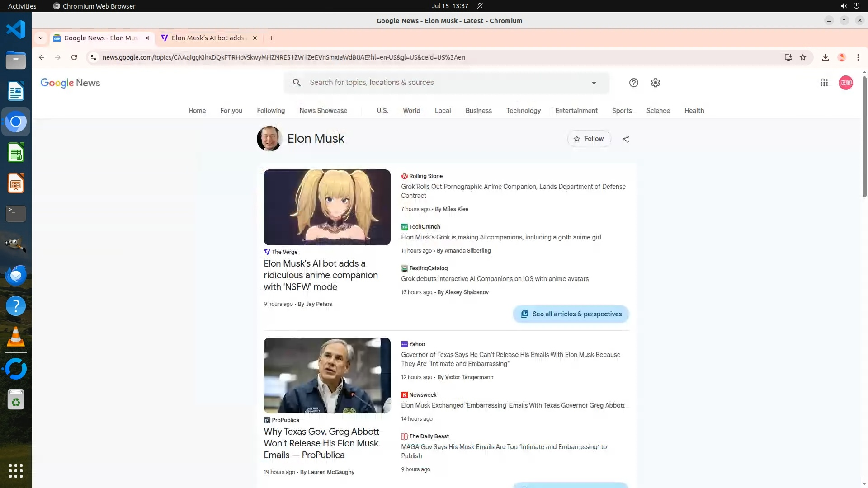The height and width of the screenshot is (488, 868).
Task: Click the search magnifier icon
Action: point(297,83)
